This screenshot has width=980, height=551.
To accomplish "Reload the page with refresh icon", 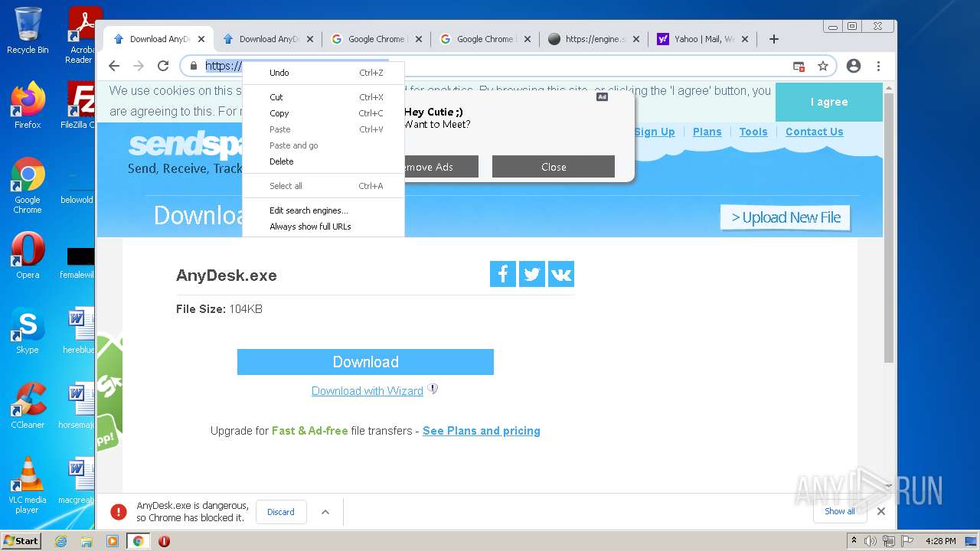I will [163, 66].
